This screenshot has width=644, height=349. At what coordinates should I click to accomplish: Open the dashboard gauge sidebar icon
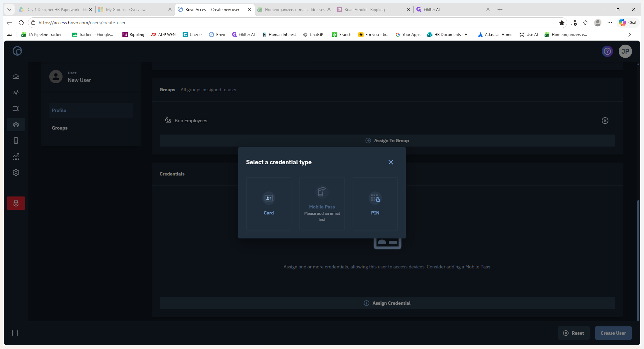[16, 77]
